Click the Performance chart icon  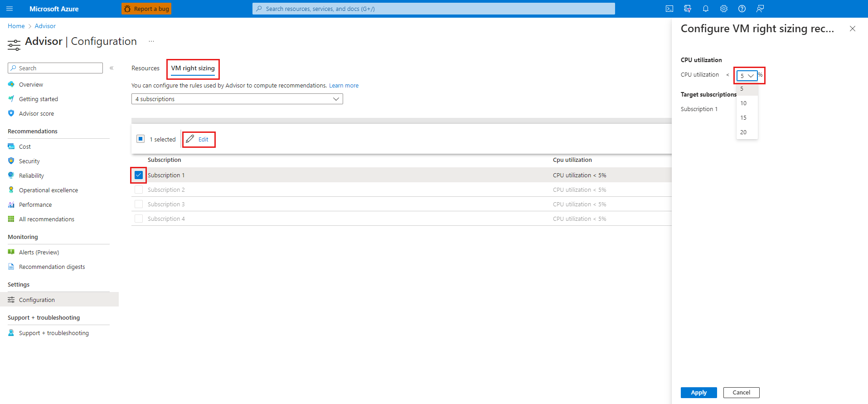pyautogui.click(x=11, y=204)
